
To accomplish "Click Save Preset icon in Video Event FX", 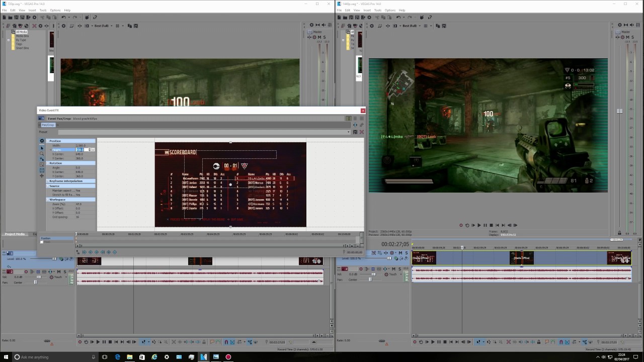I will [355, 132].
